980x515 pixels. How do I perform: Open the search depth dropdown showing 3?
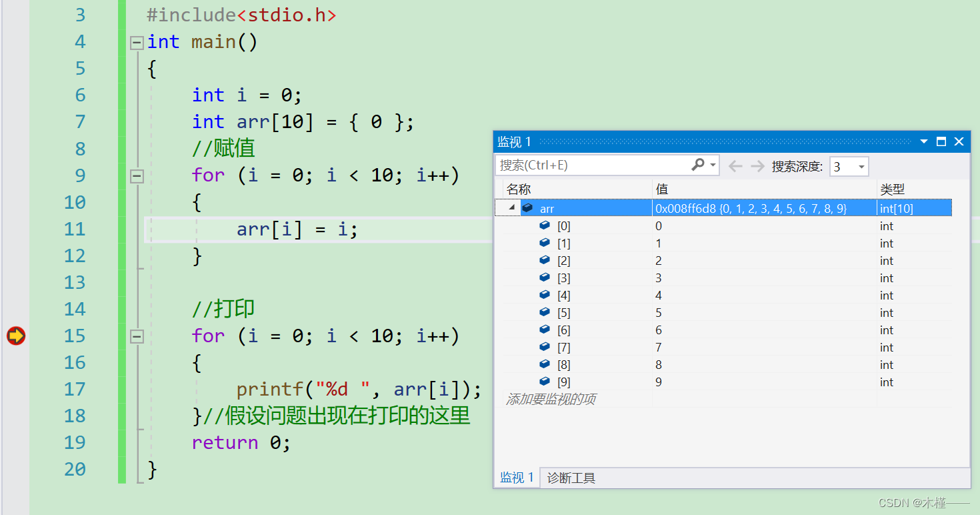(x=849, y=166)
